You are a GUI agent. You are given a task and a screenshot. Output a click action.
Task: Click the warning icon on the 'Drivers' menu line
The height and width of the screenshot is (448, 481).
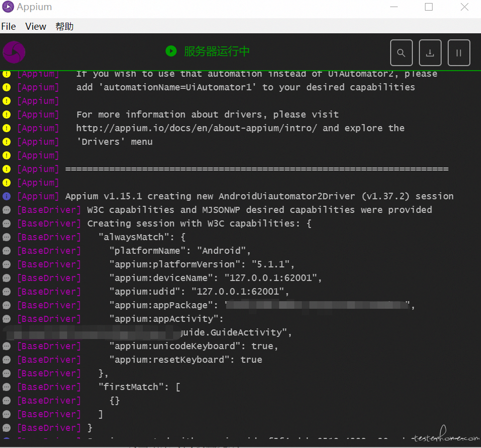[7, 142]
